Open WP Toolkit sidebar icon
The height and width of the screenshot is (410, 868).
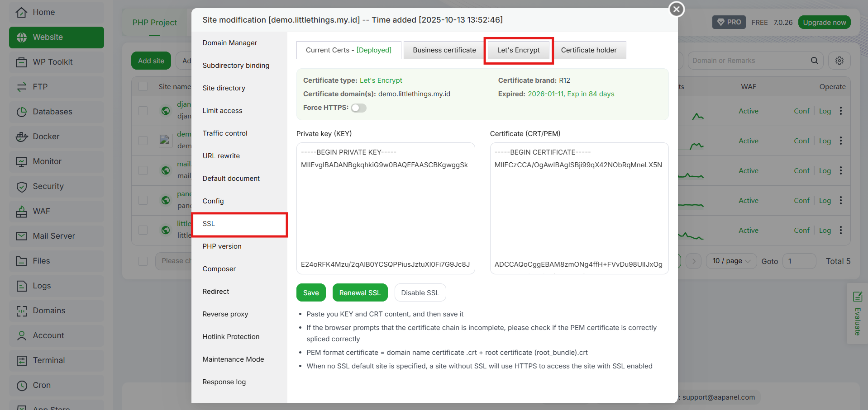(21, 62)
